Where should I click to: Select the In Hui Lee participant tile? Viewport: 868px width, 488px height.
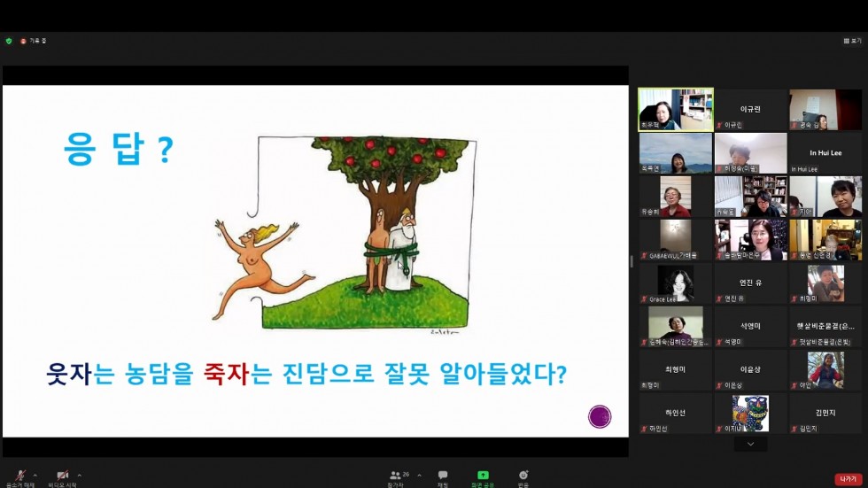(x=825, y=153)
